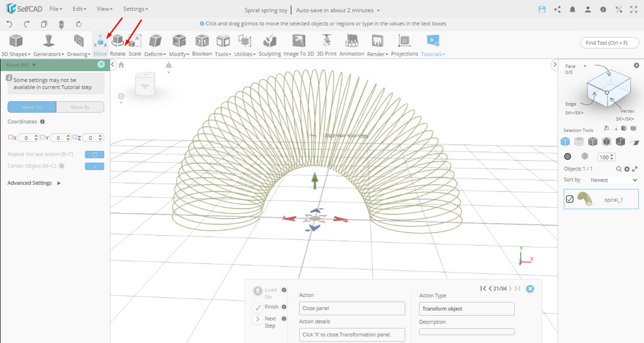Viewport: 644px width, 343px height.
Task: Open the 3D Shapes tool
Action: (x=16, y=45)
